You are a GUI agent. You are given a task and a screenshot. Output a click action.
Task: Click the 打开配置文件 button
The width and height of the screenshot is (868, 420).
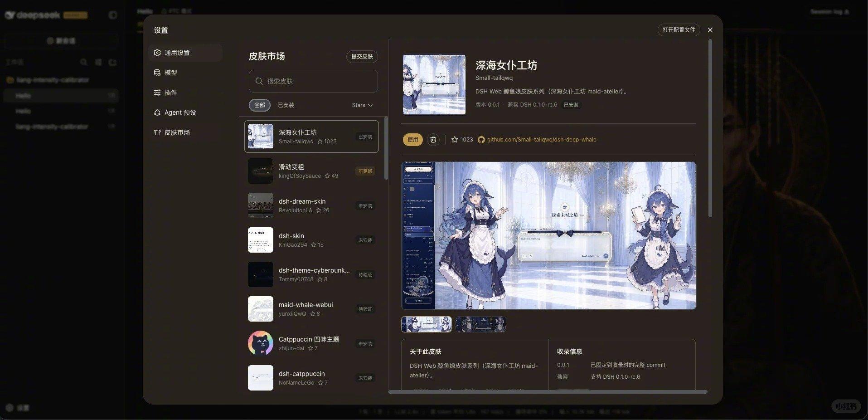tap(679, 30)
